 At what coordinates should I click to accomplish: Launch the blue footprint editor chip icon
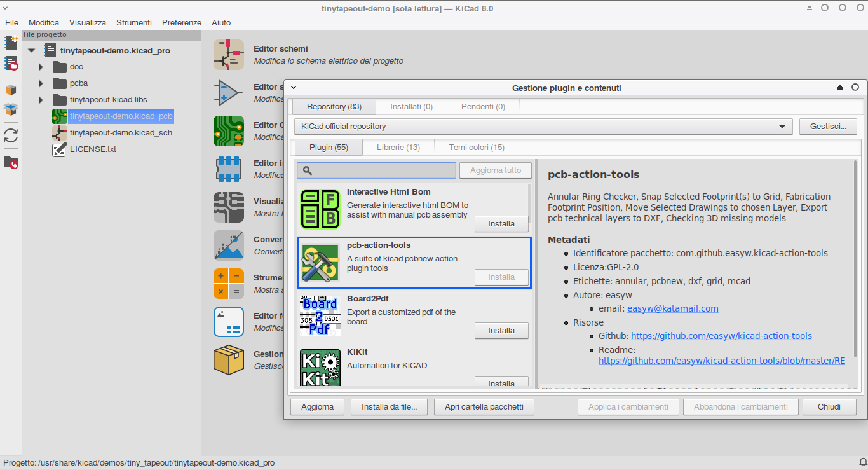click(229, 169)
